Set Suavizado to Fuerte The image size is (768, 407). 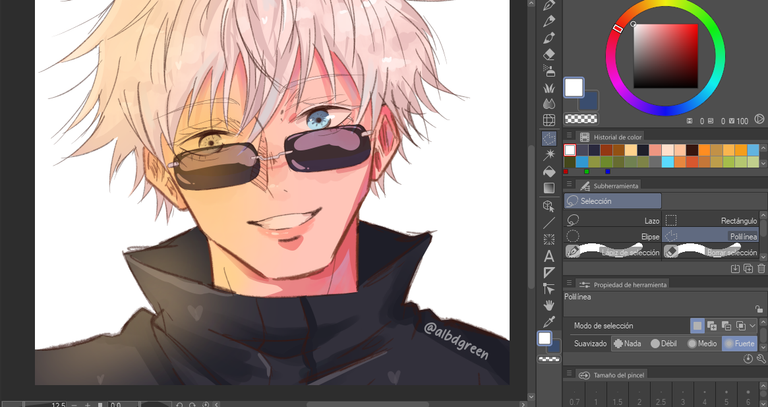(740, 344)
